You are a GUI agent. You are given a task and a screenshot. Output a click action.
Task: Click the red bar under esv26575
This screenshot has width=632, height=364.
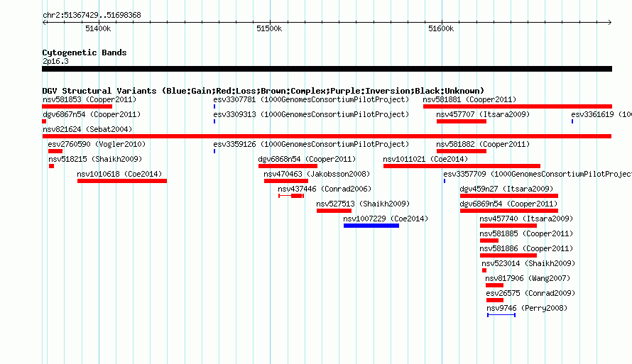point(495,300)
